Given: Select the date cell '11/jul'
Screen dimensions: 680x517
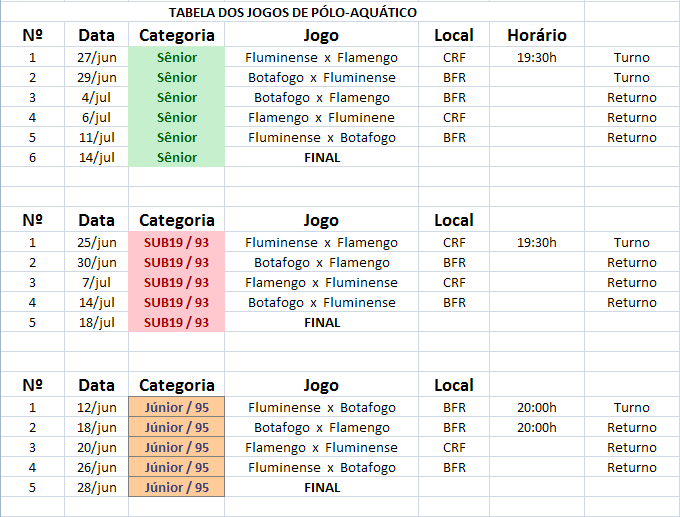Looking at the screenshot, I should coord(97,137).
